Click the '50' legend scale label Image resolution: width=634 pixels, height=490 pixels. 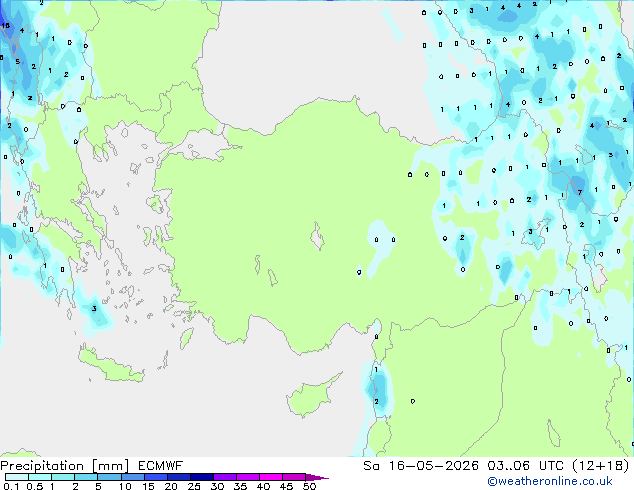310,486
